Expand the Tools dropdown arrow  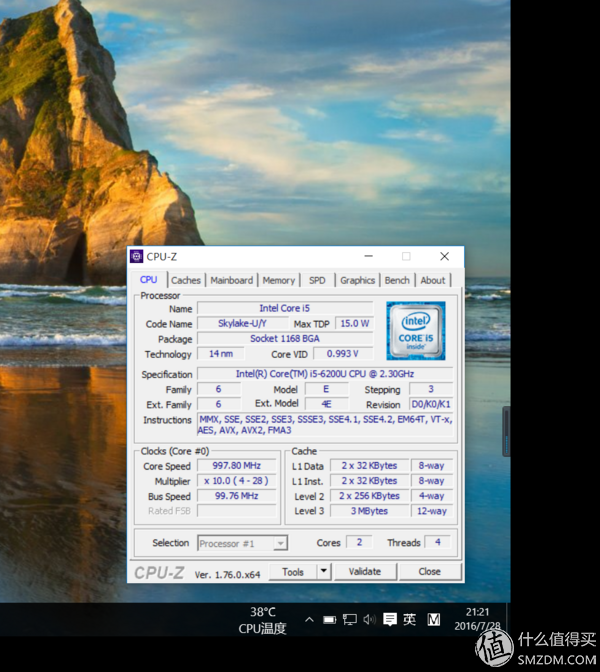(324, 571)
